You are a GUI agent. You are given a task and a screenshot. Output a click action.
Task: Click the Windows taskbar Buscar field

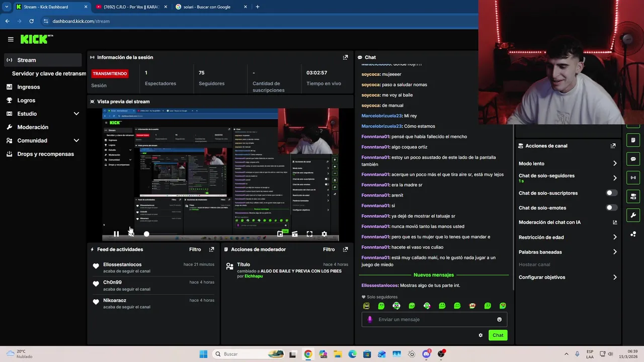click(249, 354)
